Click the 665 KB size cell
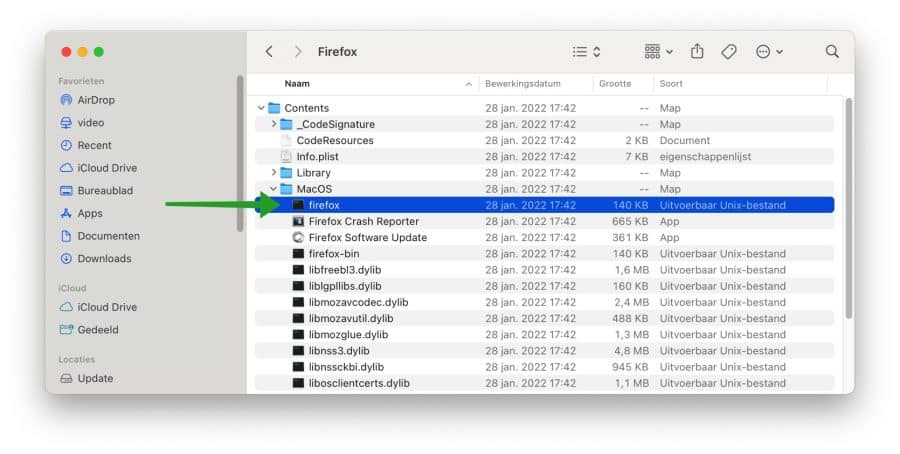Screen dimensions: 900x454 pos(630,221)
